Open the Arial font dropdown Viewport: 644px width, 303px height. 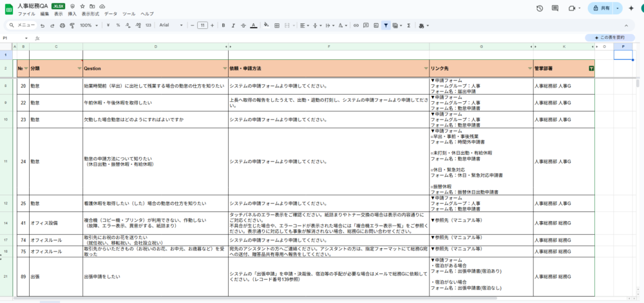pos(171,25)
